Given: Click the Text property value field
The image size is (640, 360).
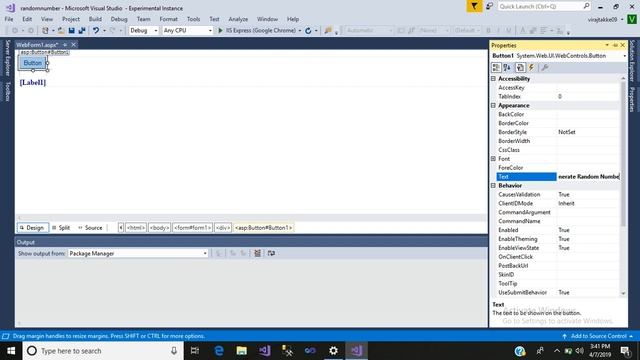Looking at the screenshot, I should click(x=589, y=177).
